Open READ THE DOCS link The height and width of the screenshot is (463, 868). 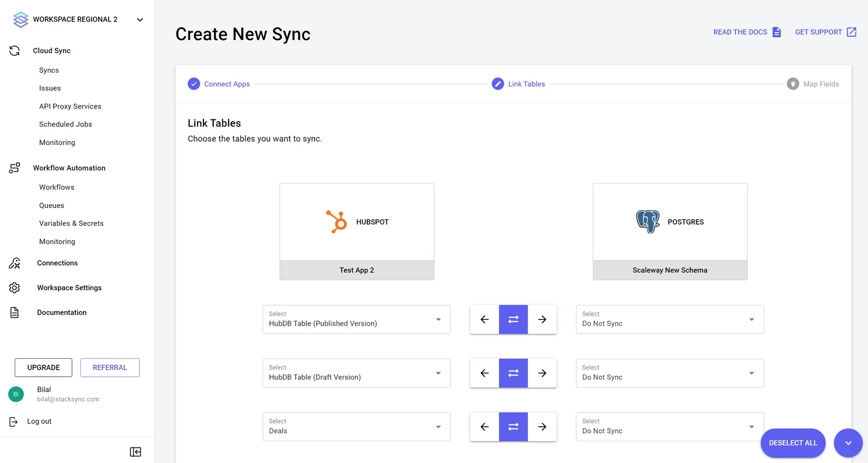(x=740, y=32)
